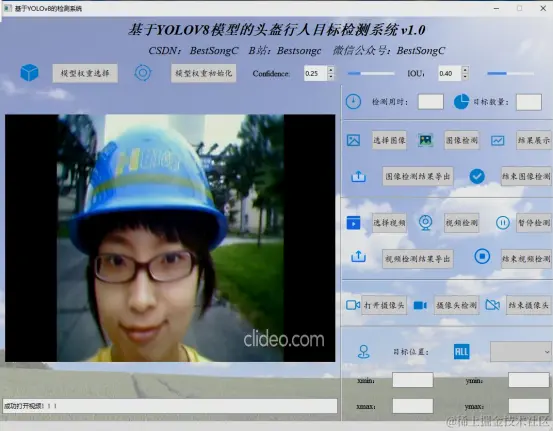The image size is (554, 432).
Task: Decrease IOU with the down arrow
Action: [x=465, y=76]
